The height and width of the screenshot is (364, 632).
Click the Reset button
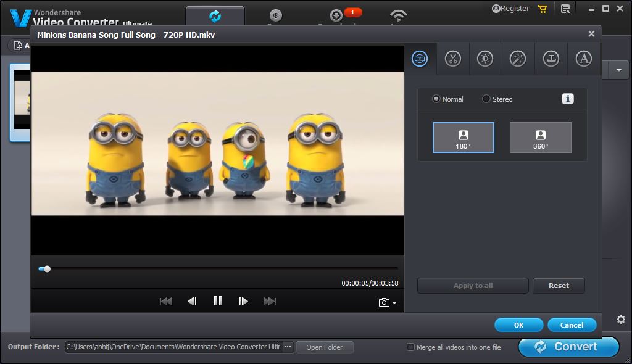558,286
